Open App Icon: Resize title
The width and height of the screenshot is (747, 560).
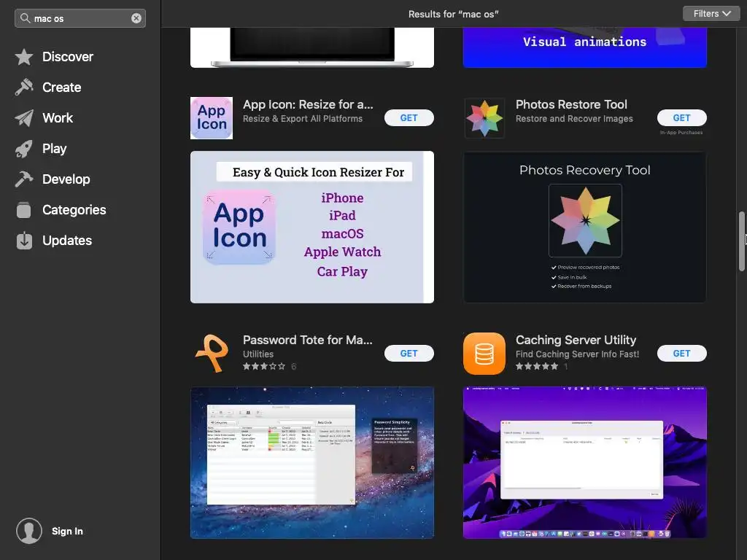point(308,104)
